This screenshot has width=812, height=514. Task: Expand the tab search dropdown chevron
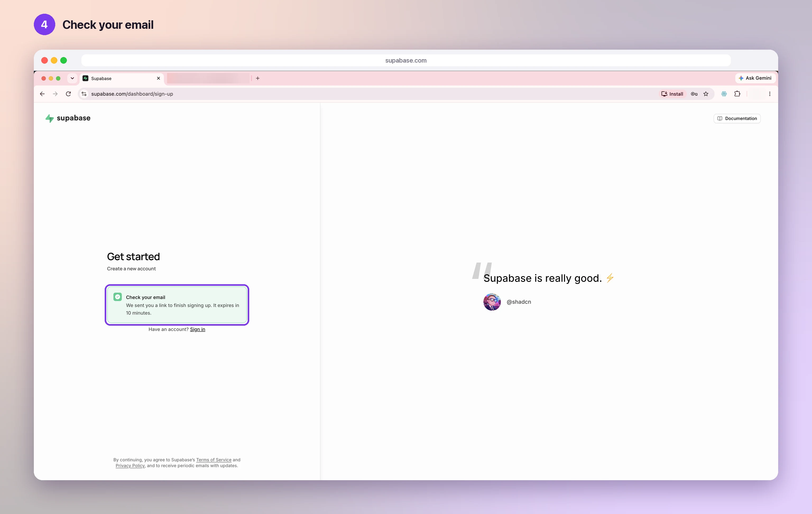pyautogui.click(x=72, y=78)
